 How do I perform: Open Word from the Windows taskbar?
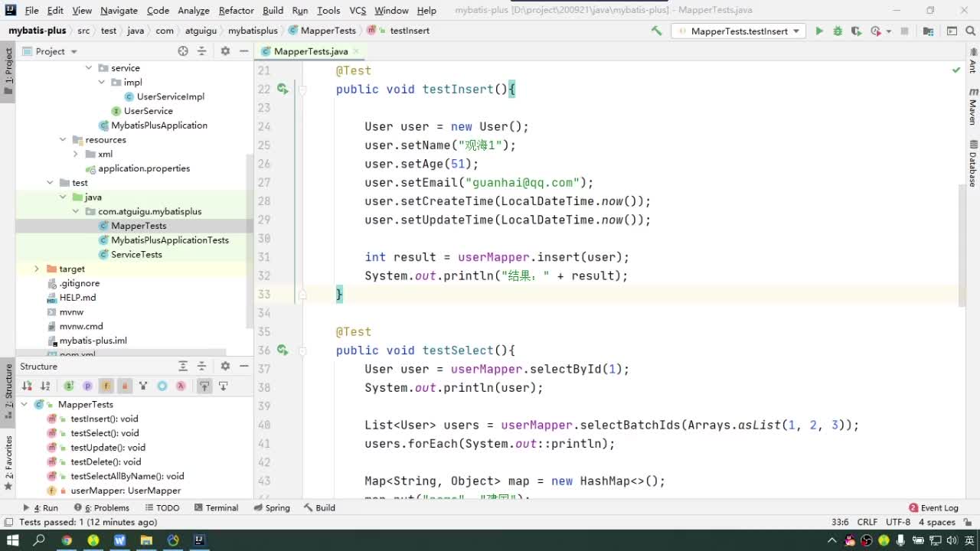tap(119, 540)
